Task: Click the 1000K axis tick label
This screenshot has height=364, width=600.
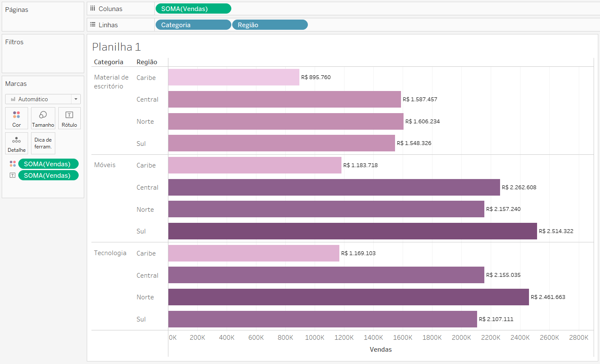Action: (x=315, y=338)
